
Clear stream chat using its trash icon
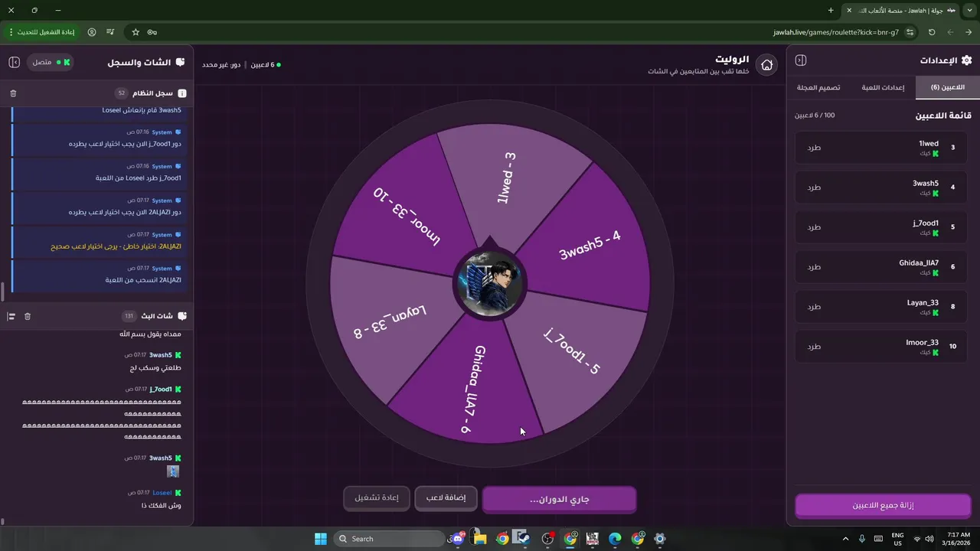tap(28, 316)
